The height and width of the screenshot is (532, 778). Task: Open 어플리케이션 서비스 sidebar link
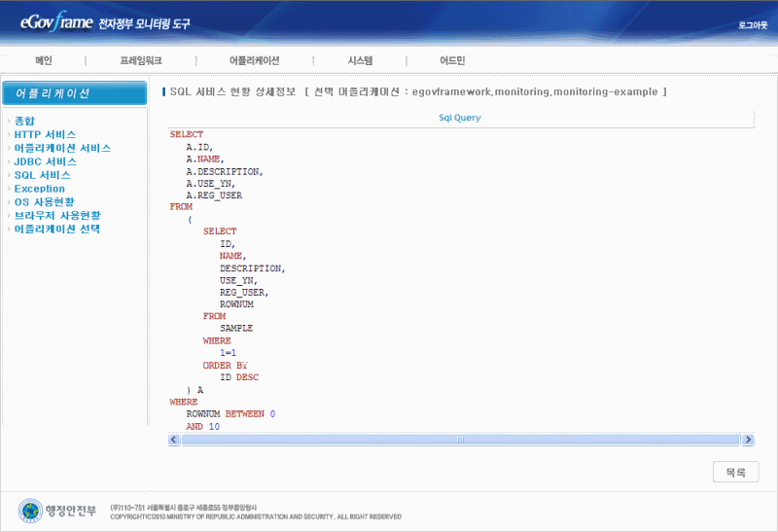point(62,148)
